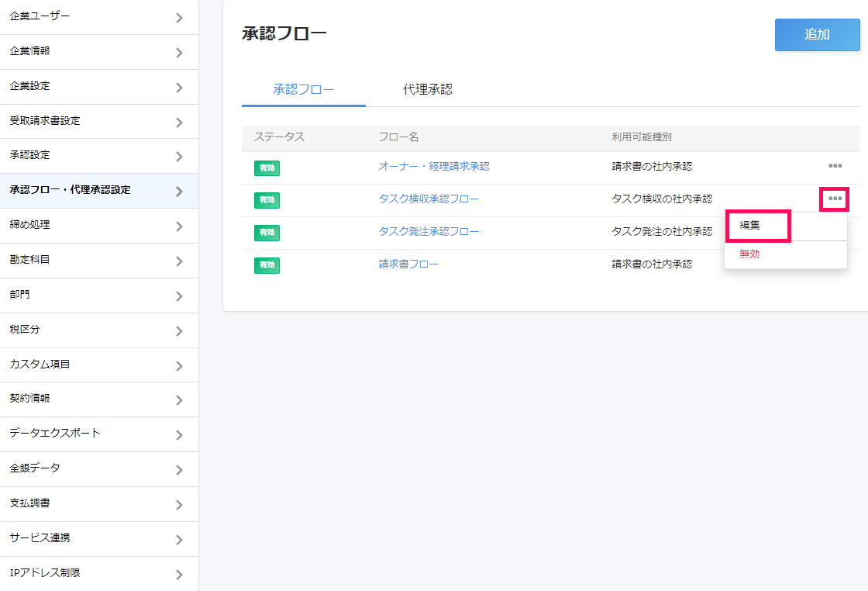Screen dimensions: 868x591
Task: Click the 有効 badge of オーナー・経理請求承認
Action: (267, 168)
